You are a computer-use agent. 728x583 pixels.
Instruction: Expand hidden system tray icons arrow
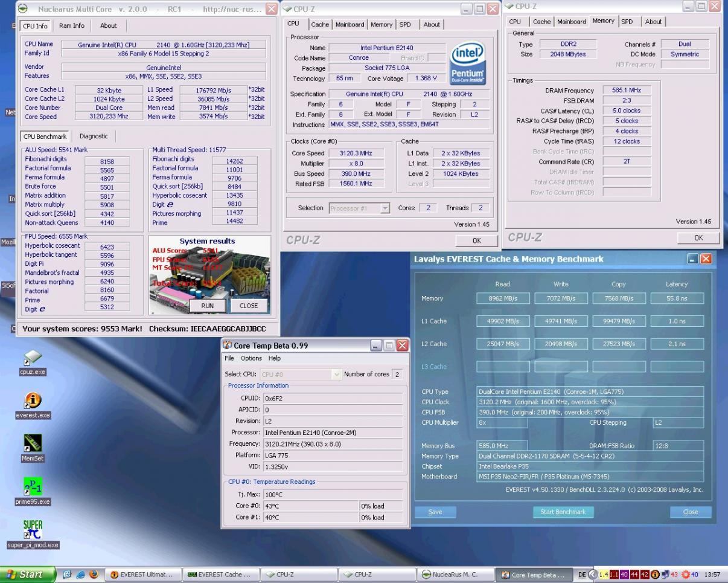click(x=593, y=575)
